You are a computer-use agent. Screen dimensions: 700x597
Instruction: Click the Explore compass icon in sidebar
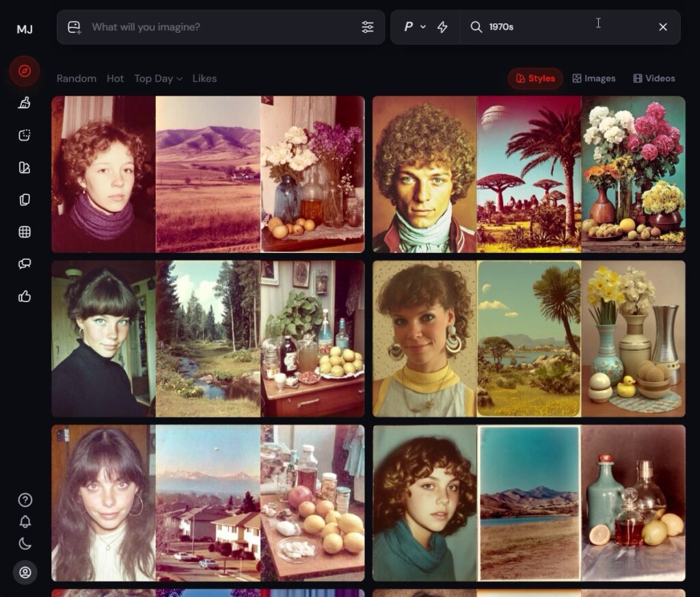(x=25, y=71)
